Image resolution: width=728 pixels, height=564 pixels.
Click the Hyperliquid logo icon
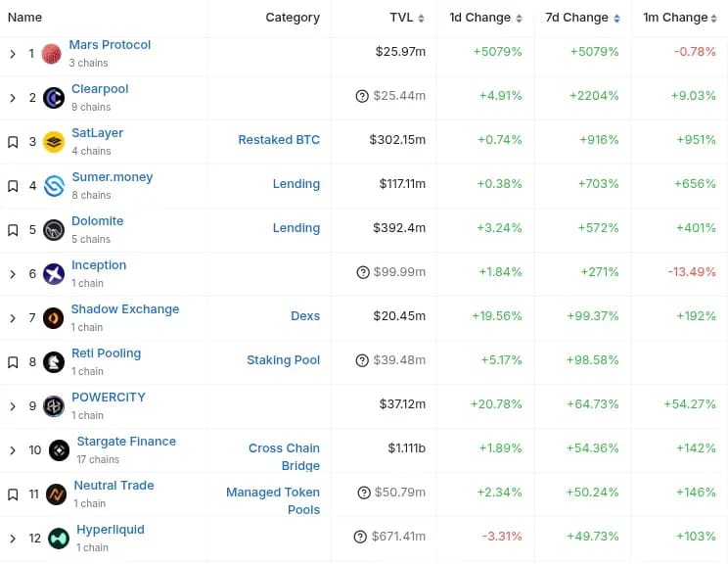pyautogui.click(x=59, y=539)
